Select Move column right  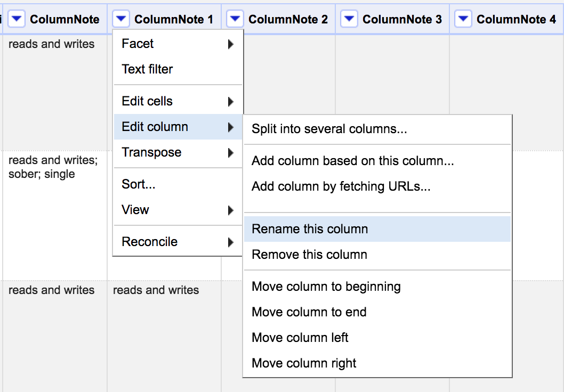(x=304, y=363)
